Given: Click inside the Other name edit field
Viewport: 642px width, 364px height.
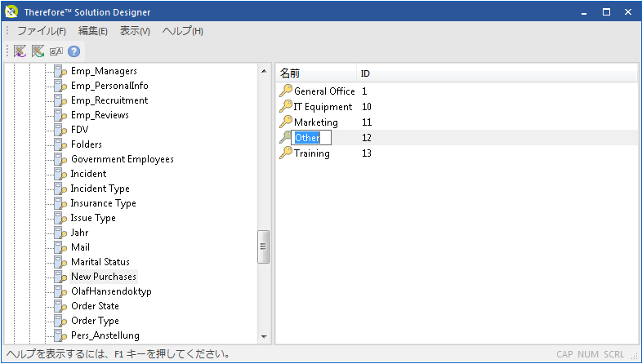Looking at the screenshot, I should click(x=310, y=138).
